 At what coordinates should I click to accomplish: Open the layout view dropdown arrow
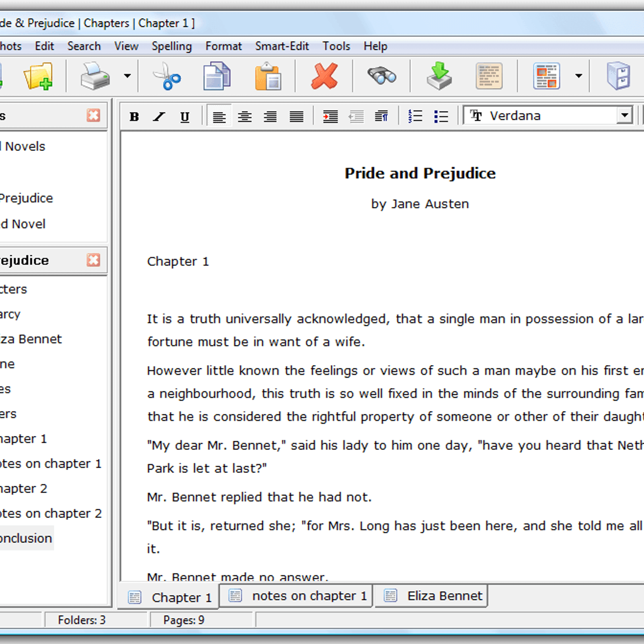(579, 76)
